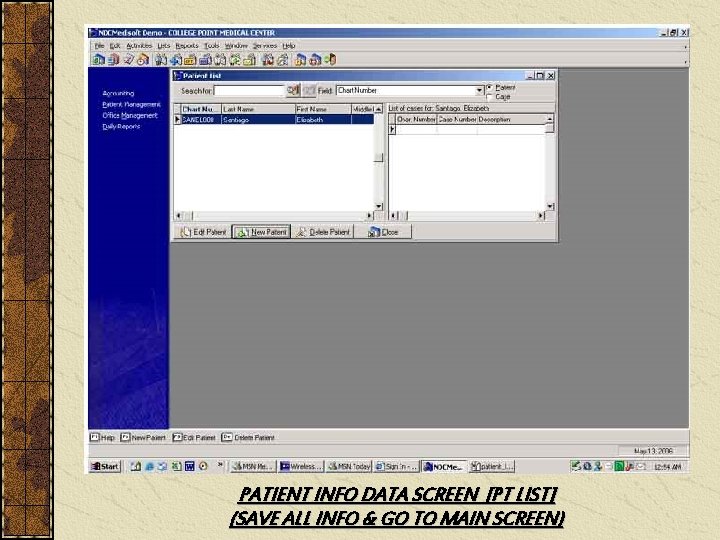The image size is (720, 540).
Task: Click the blue arrow Insurance Carrier list toolbar icon
Action: point(175,60)
